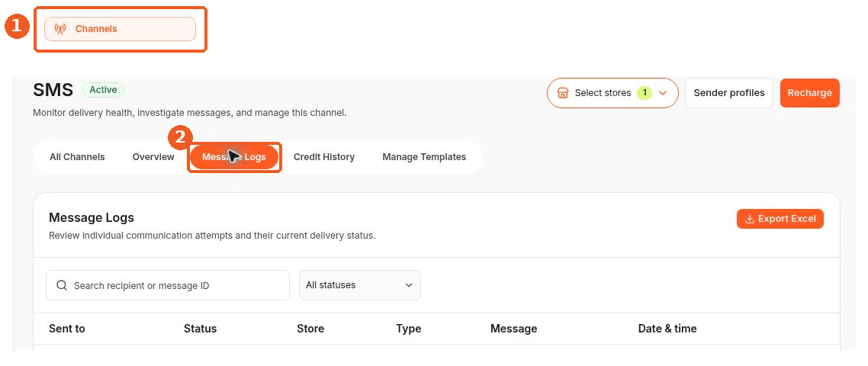Expand the Select stores dropdown
Image resolution: width=868 pixels, height=366 pixels.
coord(612,93)
